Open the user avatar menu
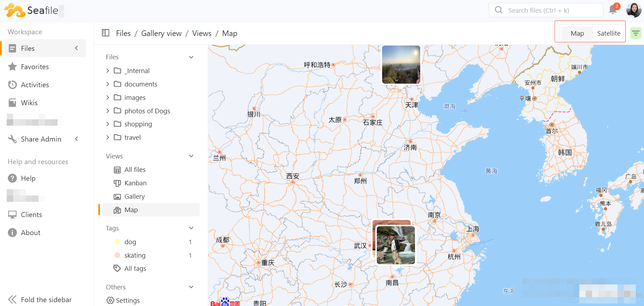This screenshot has width=644, height=306. pyautogui.click(x=633, y=10)
